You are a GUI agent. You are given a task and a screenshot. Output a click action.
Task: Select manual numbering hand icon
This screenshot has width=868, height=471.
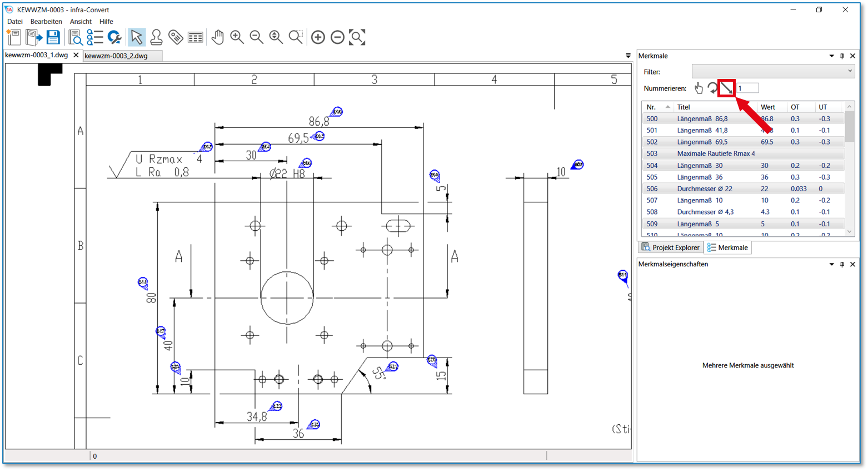[x=699, y=88]
